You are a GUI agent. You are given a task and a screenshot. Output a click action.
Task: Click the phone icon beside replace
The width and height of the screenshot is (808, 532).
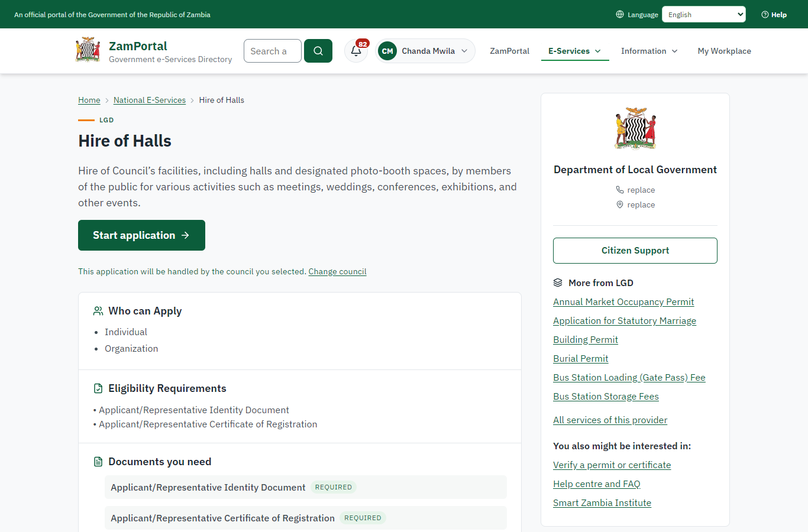[x=620, y=190]
